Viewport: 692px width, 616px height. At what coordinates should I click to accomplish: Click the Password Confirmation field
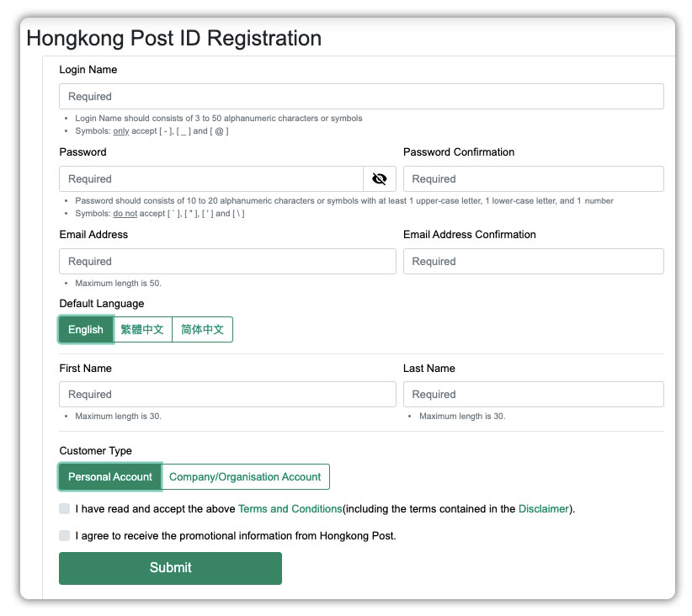[533, 179]
